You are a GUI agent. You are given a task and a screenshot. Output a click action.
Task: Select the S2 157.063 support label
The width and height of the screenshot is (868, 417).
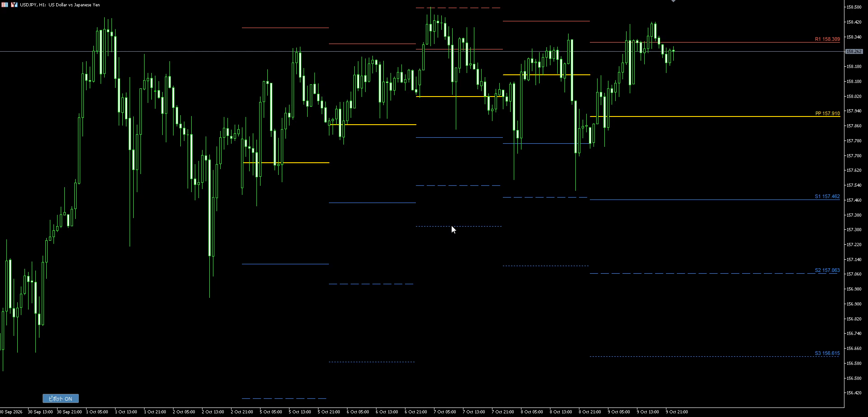827,271
